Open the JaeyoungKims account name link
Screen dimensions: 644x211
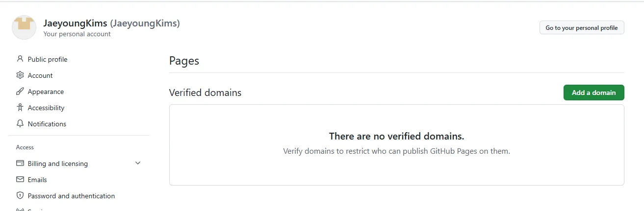(x=75, y=23)
